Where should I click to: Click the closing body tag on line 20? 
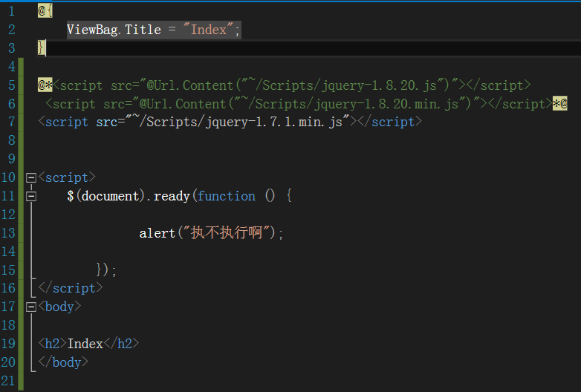(63, 362)
